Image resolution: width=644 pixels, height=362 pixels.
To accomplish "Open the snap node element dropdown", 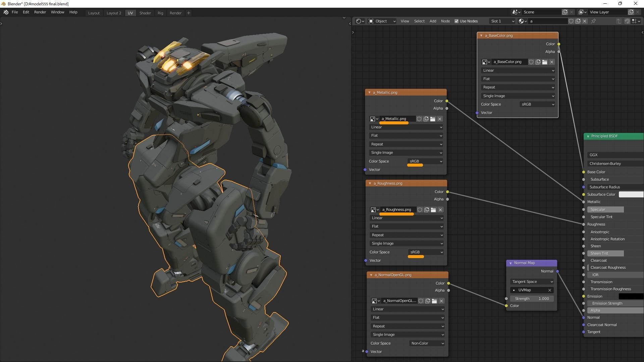I will click(x=636, y=21).
